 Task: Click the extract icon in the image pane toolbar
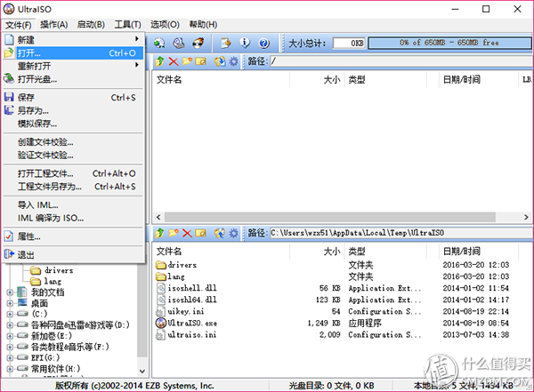click(220, 61)
